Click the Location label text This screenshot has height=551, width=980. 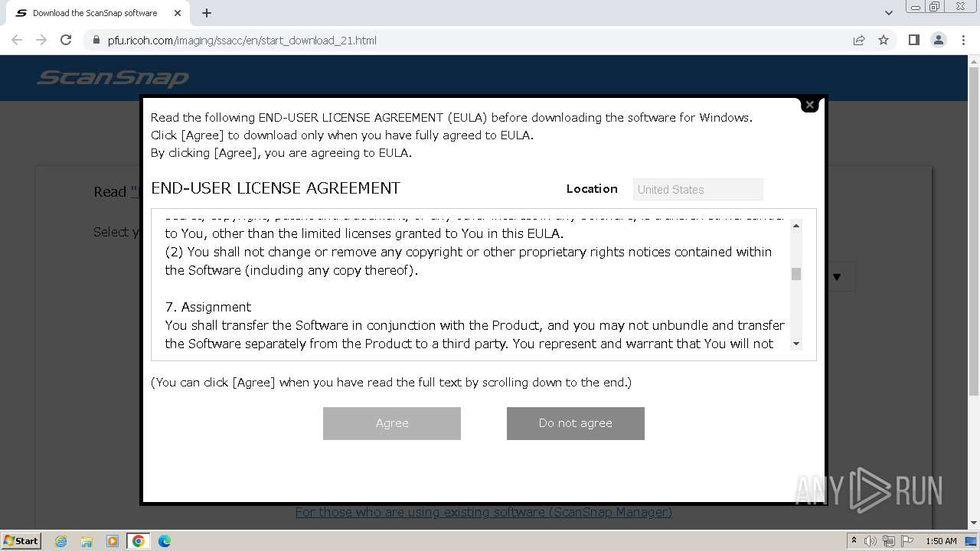point(592,189)
